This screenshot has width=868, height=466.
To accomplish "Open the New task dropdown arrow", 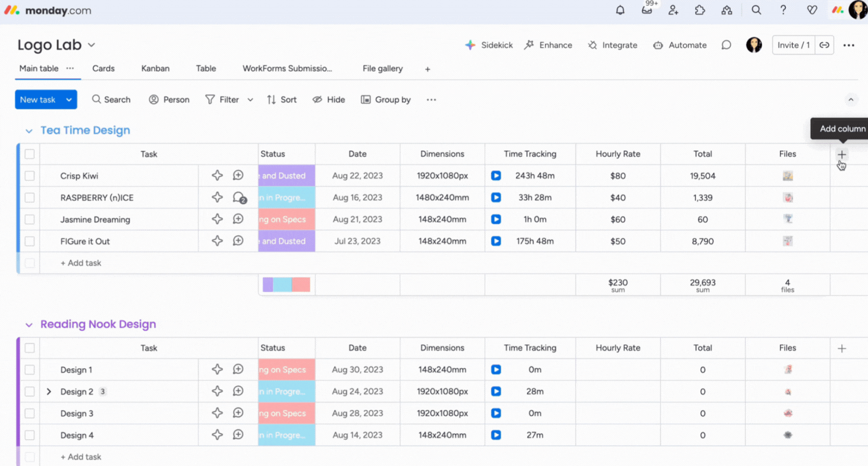I will click(x=69, y=100).
